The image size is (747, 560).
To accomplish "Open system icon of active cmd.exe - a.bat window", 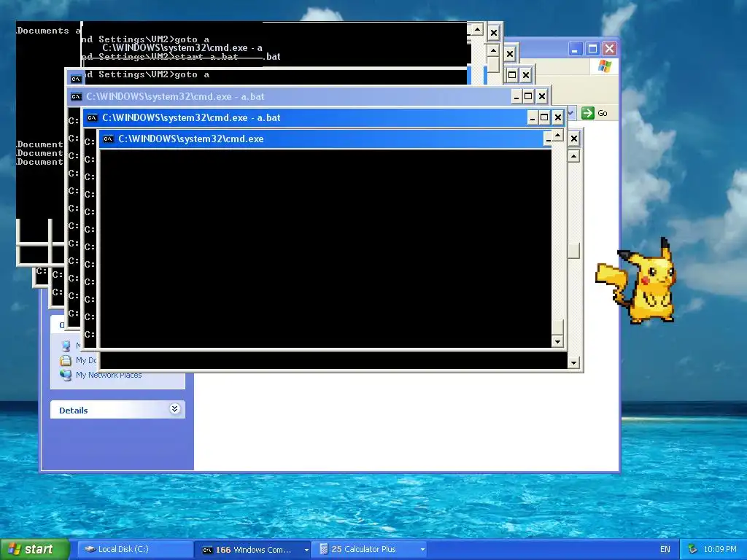I will (x=93, y=118).
